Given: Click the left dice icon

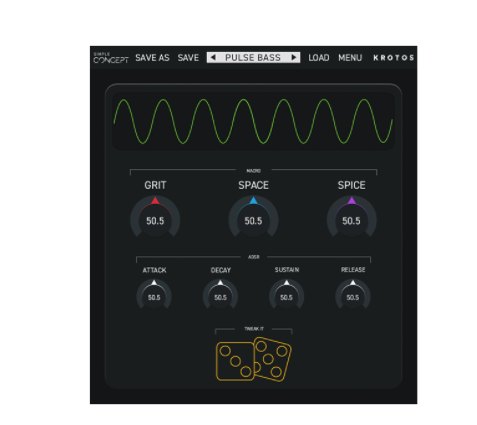Looking at the screenshot, I should click(x=235, y=361).
